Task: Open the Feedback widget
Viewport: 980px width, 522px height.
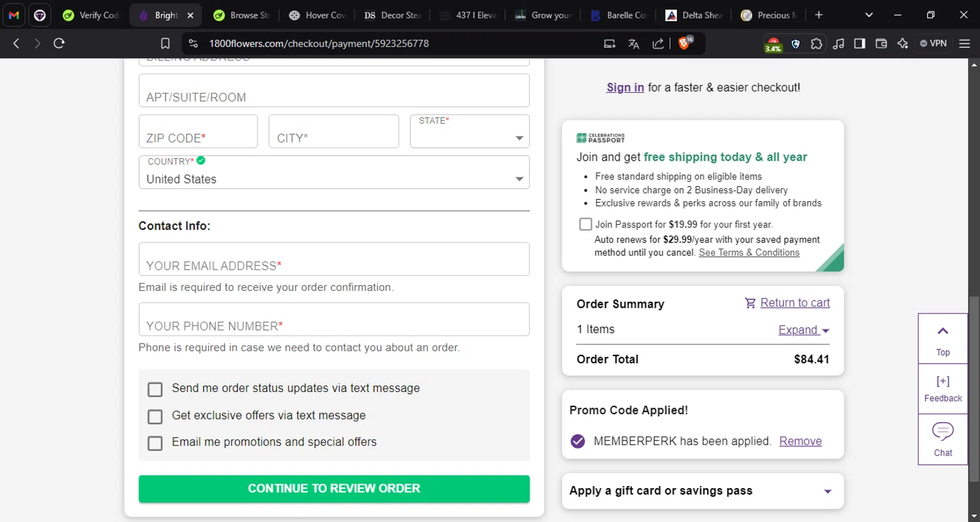Action: (943, 389)
